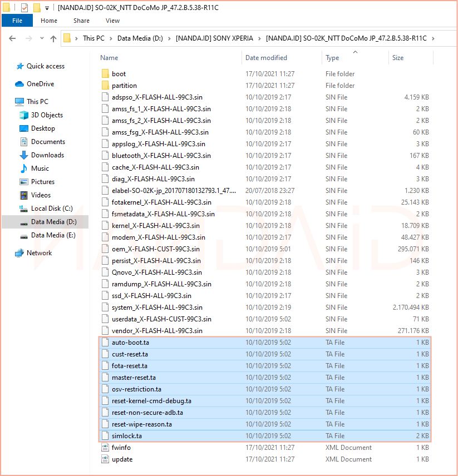Expand the breadcrumb chevron after This PC
The image size is (458, 476).
tap(110, 38)
